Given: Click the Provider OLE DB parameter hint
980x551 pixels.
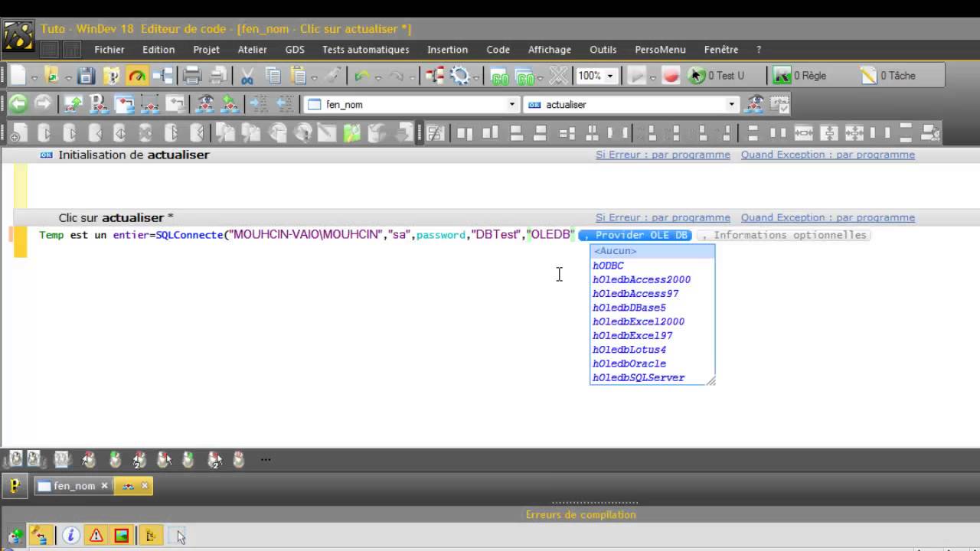Looking at the screenshot, I should 635,235.
